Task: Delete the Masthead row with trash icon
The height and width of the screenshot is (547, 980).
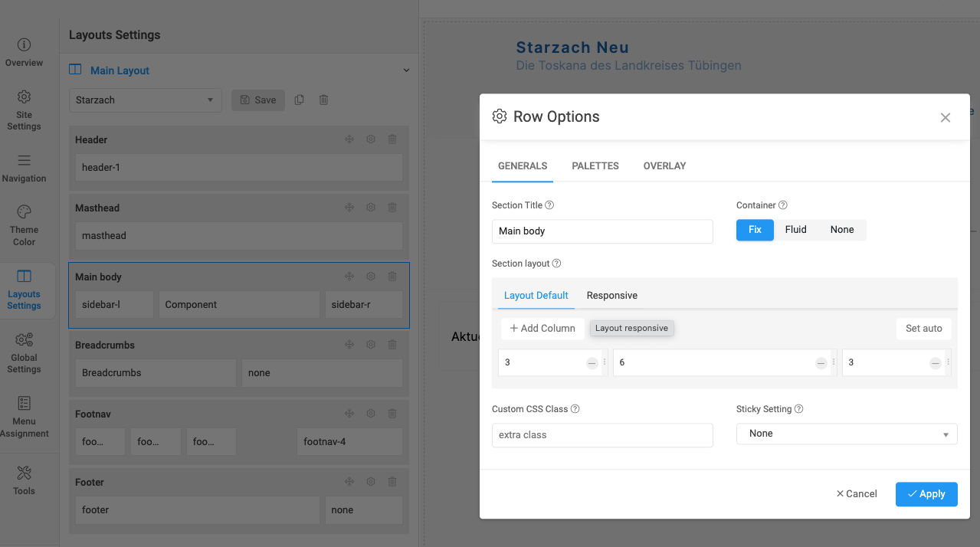Action: [x=392, y=208]
